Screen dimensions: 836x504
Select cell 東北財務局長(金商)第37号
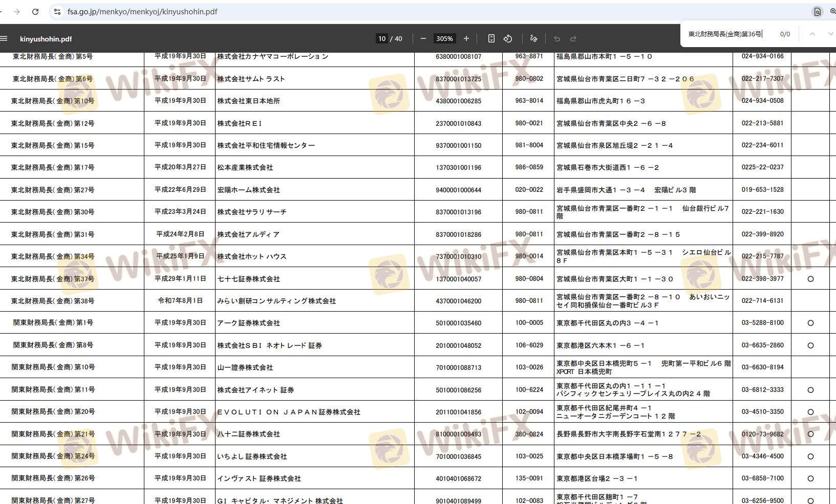[x=53, y=279]
